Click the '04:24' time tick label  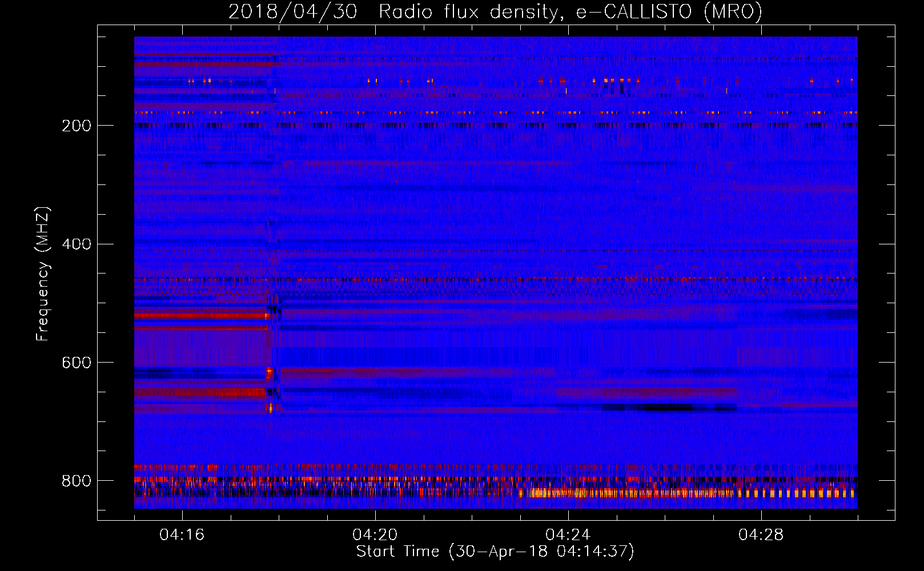pos(568,535)
